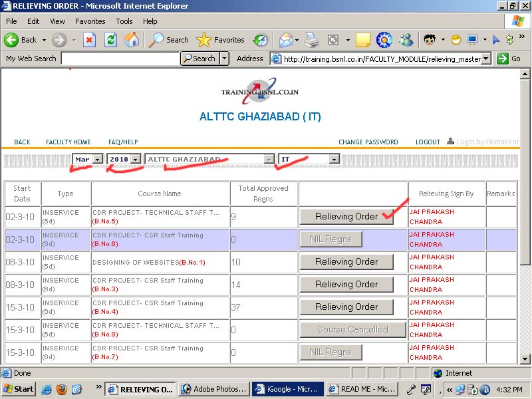Expand the My Web Search button dropdown arrow

(x=224, y=59)
